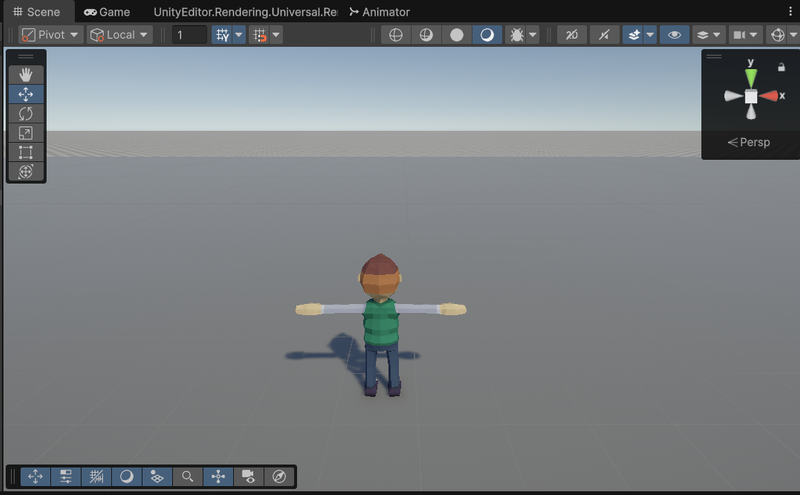
Task: Select the Hand view tool
Action: click(26, 75)
